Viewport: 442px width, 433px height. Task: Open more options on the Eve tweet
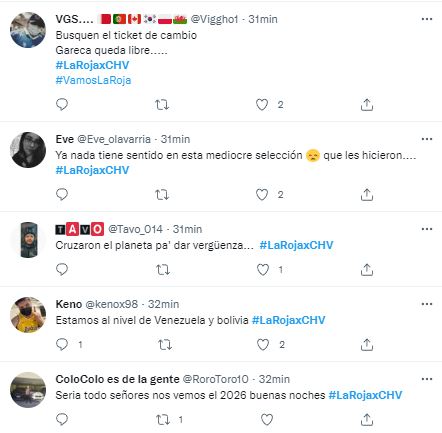[x=427, y=139]
